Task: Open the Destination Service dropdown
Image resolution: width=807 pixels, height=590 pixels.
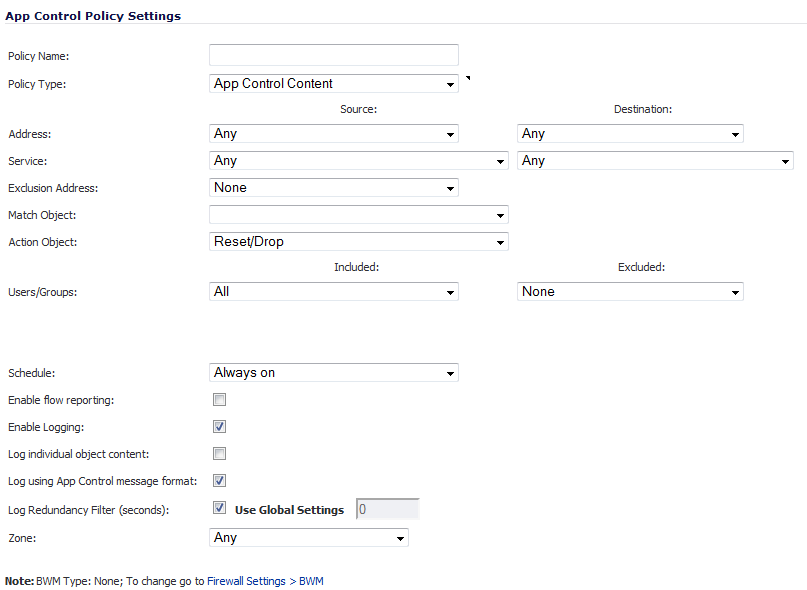Action: [x=655, y=161]
